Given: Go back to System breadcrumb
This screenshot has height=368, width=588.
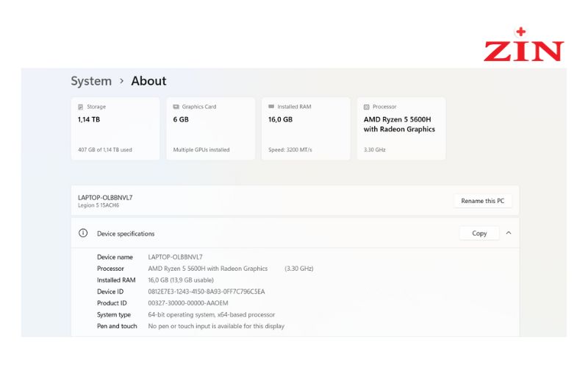Looking at the screenshot, I should pos(91,81).
